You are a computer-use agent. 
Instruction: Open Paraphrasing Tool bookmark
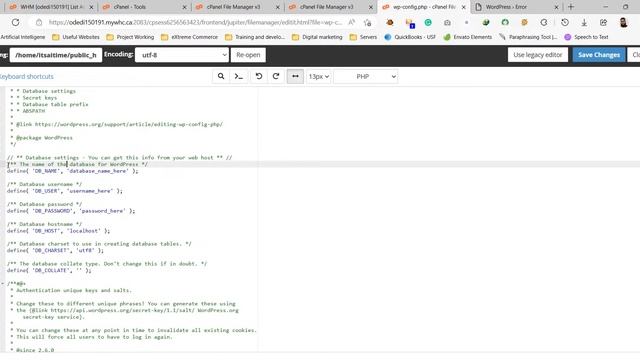click(x=528, y=37)
